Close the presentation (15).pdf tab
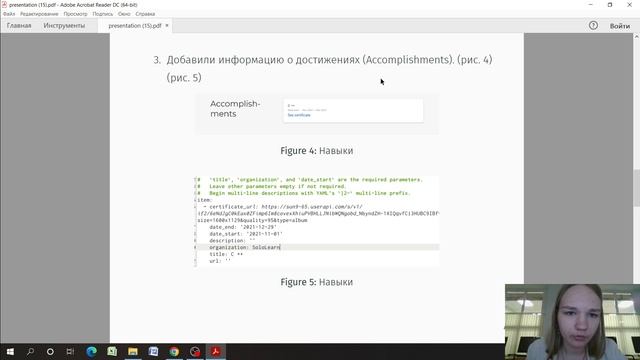640x360 pixels. coord(167,25)
